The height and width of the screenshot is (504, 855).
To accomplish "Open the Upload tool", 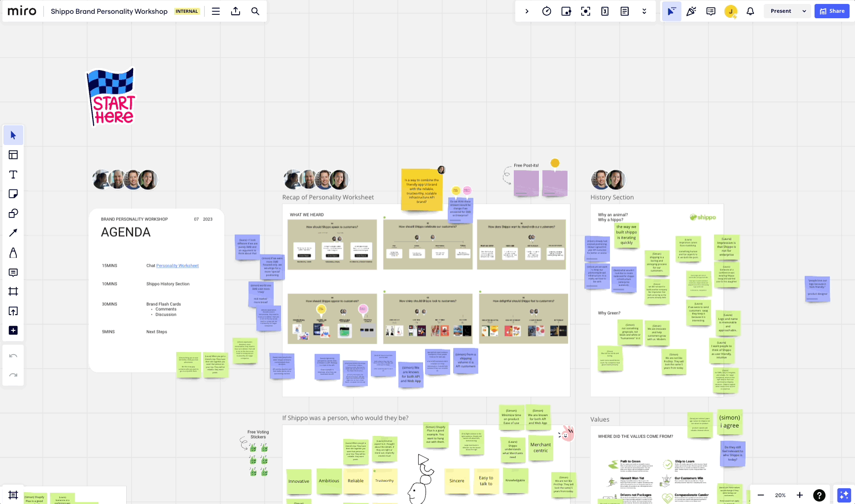I will pyautogui.click(x=13, y=311).
